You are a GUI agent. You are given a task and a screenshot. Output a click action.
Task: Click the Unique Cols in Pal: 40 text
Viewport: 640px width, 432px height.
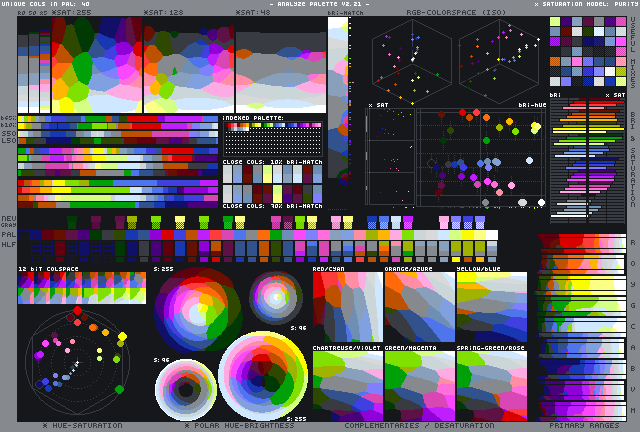pyautogui.click(x=46, y=4)
